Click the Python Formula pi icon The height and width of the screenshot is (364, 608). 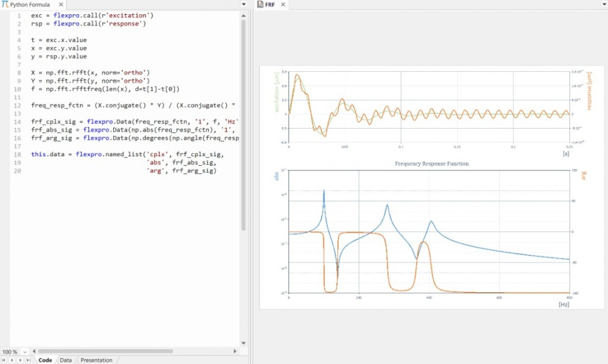5,4
